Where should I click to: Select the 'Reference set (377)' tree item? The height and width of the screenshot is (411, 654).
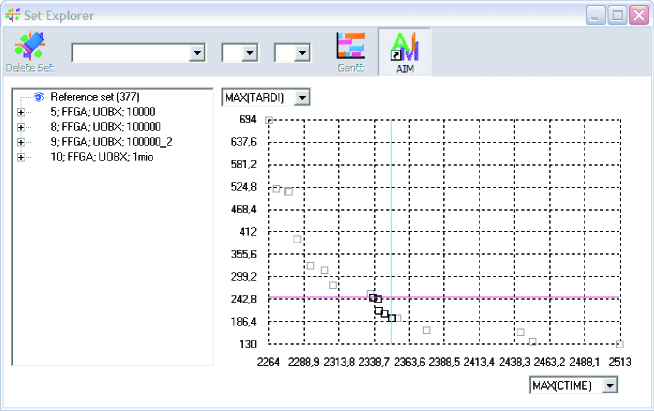(x=95, y=97)
